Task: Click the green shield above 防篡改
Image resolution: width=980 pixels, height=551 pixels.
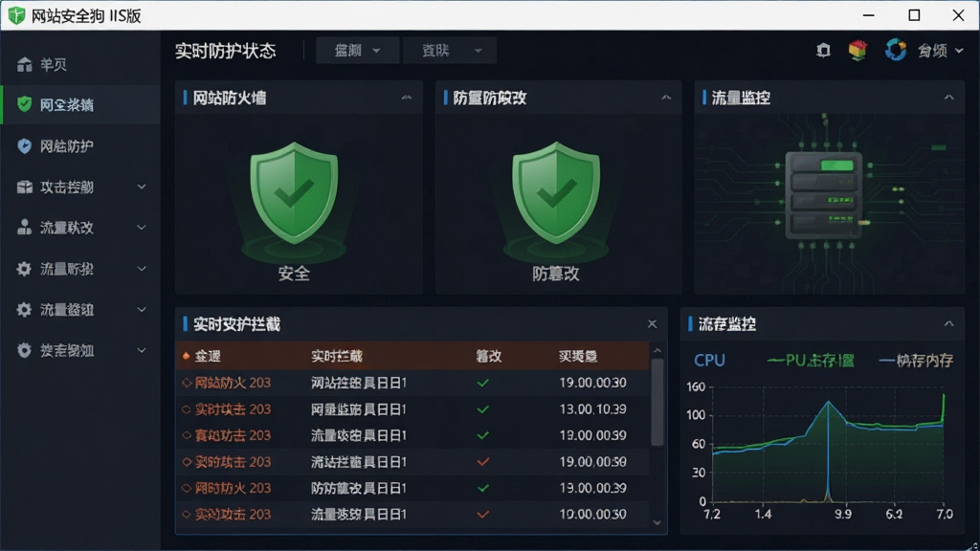Action: tap(556, 193)
